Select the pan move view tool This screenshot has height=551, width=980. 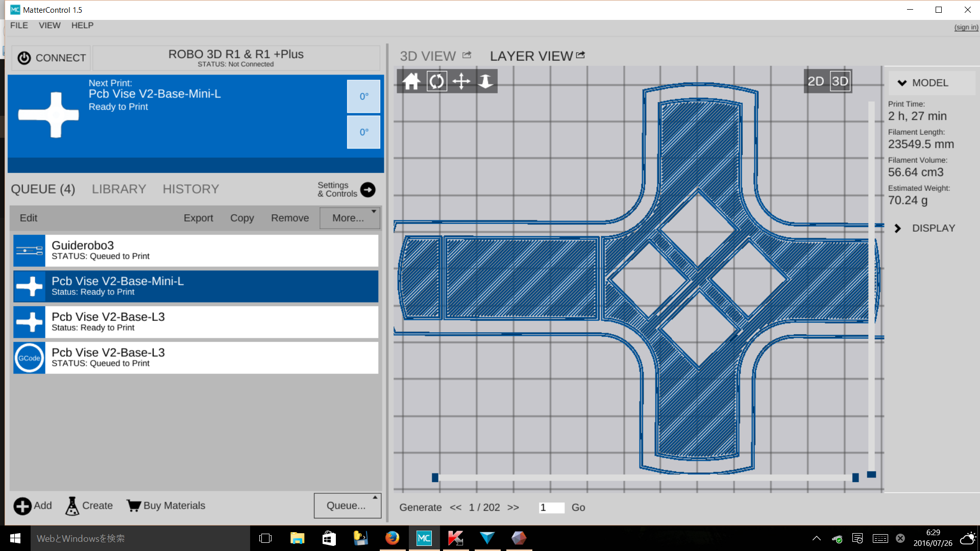(461, 81)
